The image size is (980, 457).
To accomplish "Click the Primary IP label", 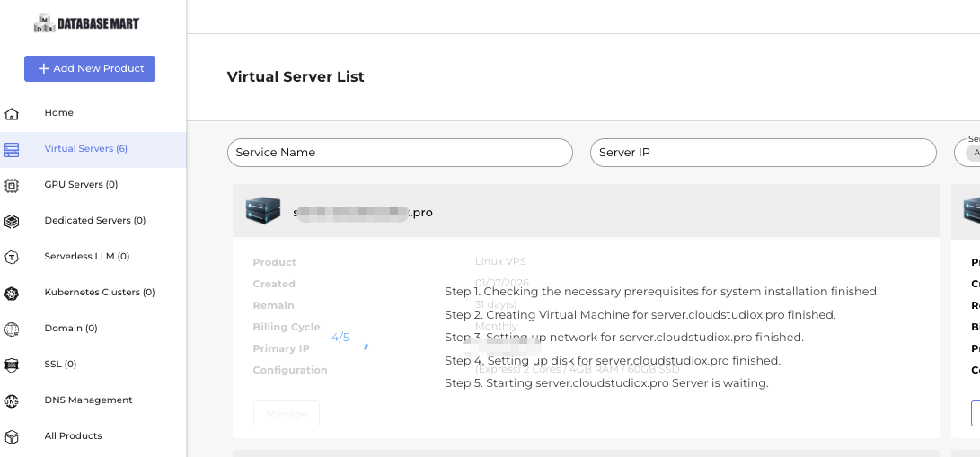I will click(281, 348).
